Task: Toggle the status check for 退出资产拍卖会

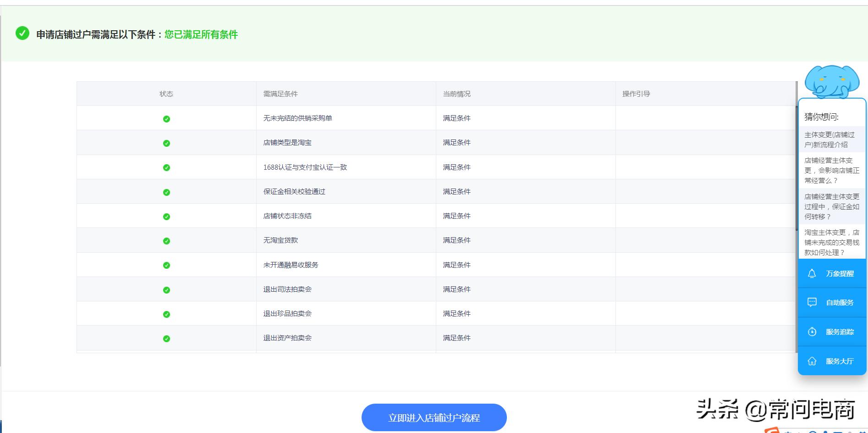Action: [166, 338]
